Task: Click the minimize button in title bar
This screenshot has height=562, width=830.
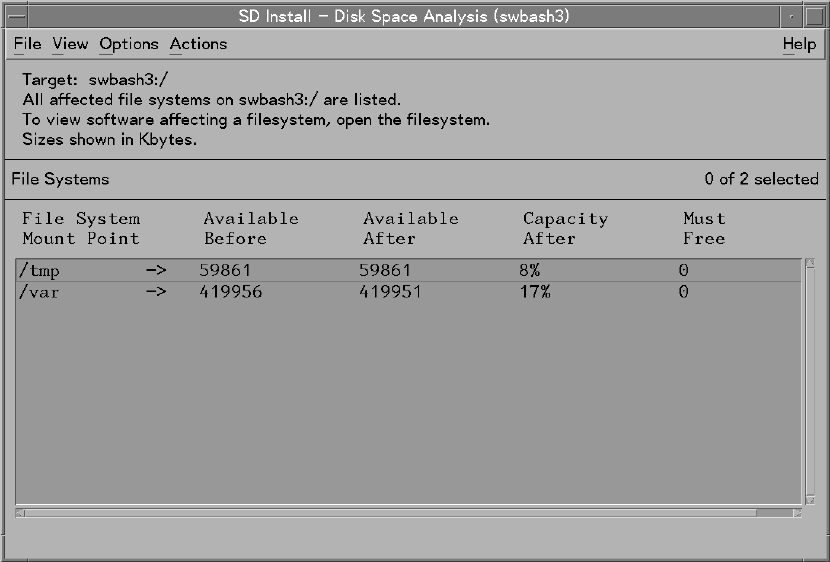Action: pyautogui.click(x=790, y=17)
